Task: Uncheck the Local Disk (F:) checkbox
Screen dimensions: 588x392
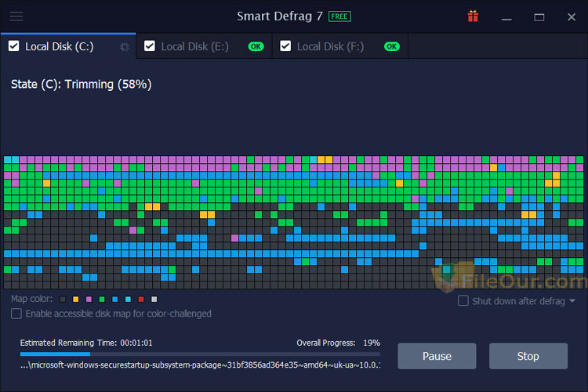Action: tap(285, 46)
